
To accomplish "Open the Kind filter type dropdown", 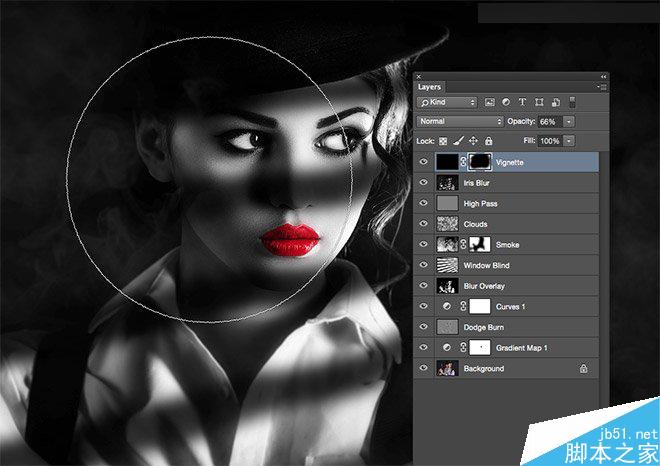I will pyautogui.click(x=447, y=102).
